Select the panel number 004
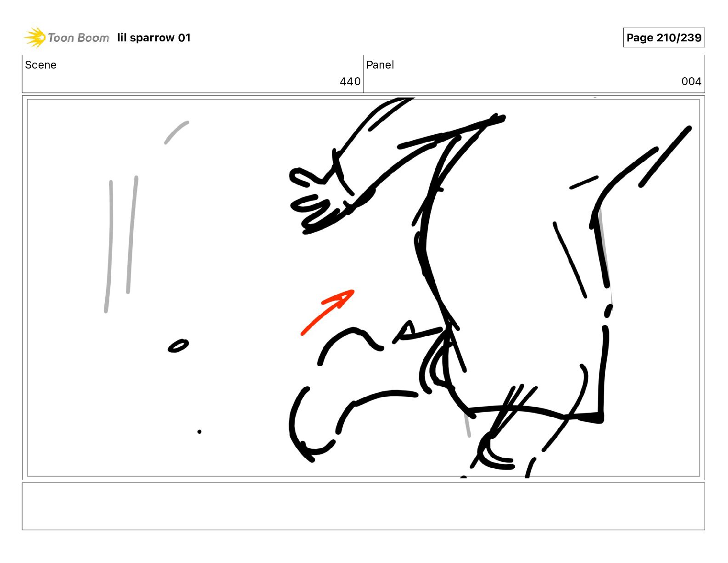This screenshot has height=563, width=728. [x=691, y=81]
